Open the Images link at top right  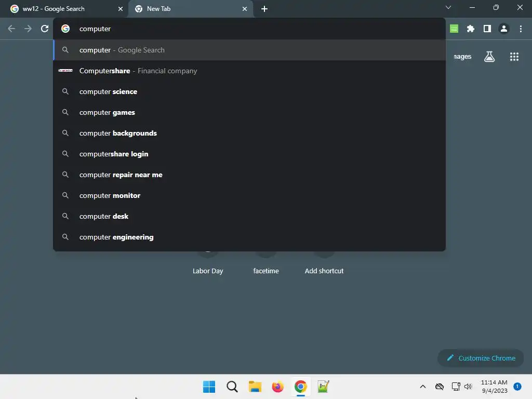pyautogui.click(x=462, y=57)
